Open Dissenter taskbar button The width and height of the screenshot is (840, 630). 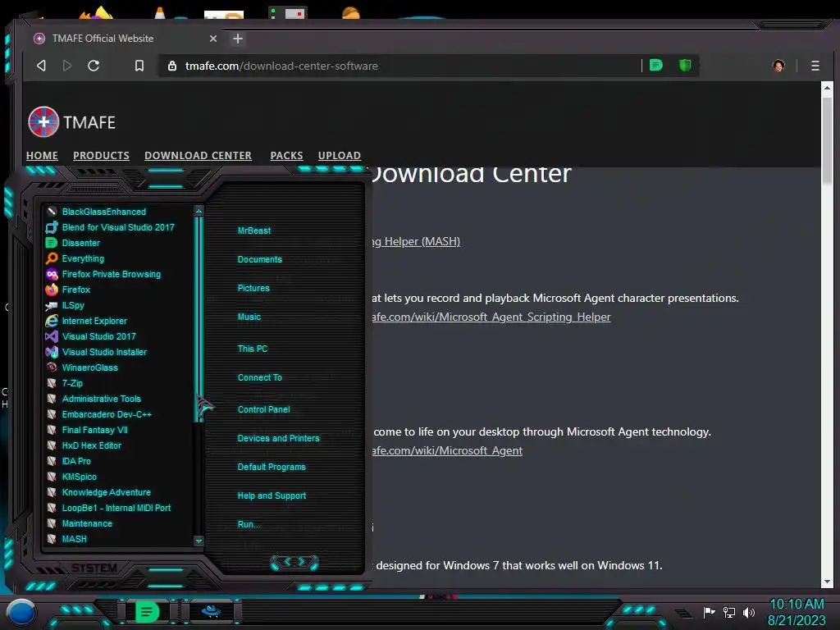[x=147, y=611]
